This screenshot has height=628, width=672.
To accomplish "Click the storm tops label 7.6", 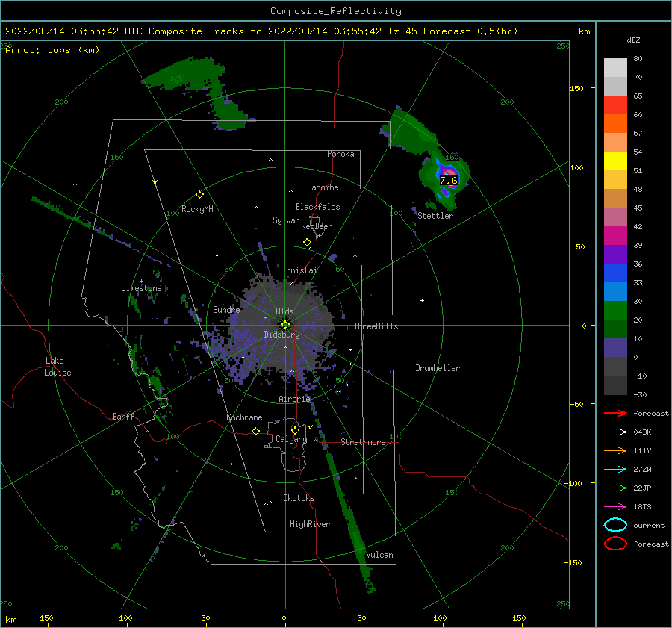I will (x=449, y=181).
